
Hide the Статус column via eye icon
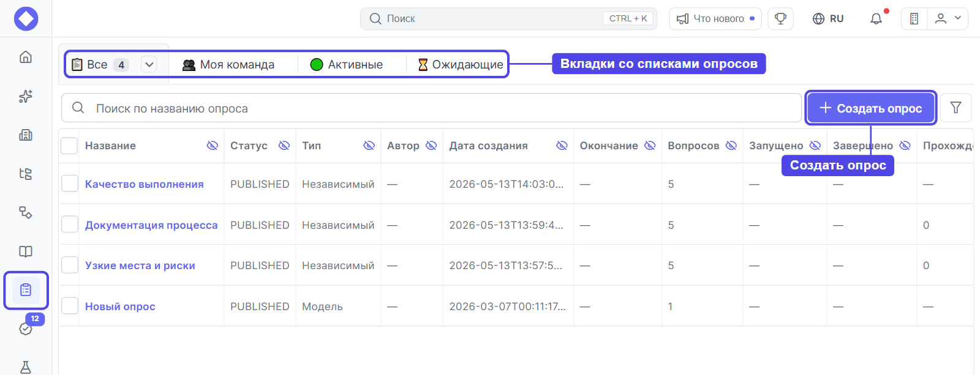[x=284, y=146]
